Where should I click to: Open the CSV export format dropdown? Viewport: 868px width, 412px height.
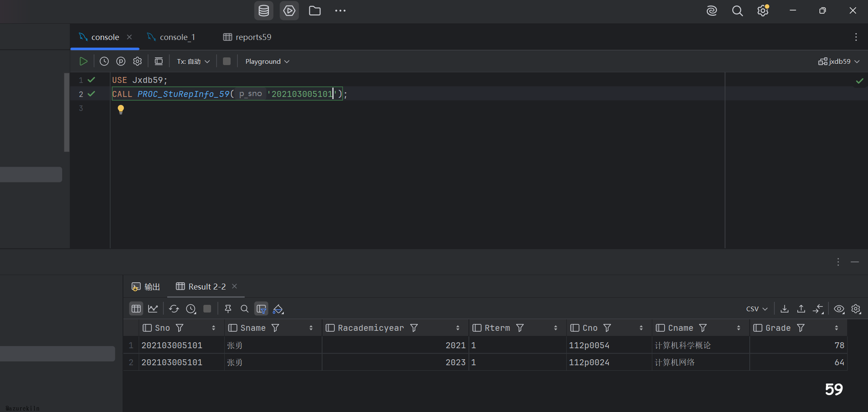[757, 309]
